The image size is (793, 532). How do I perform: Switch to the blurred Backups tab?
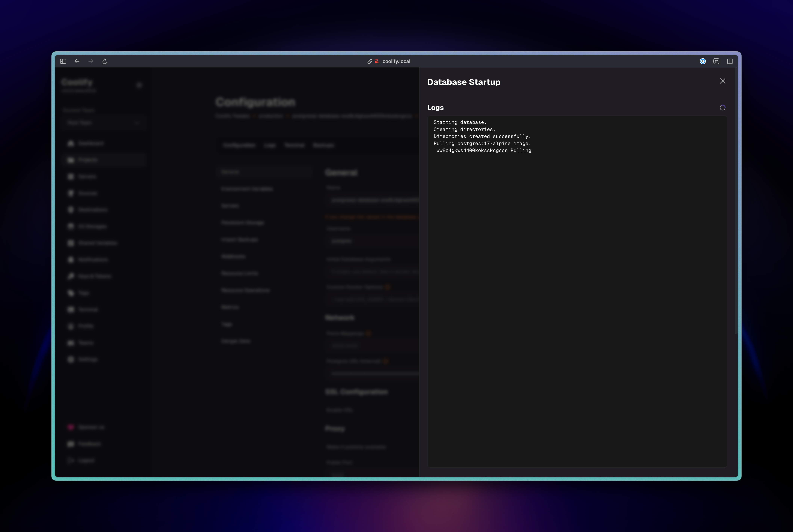323,145
